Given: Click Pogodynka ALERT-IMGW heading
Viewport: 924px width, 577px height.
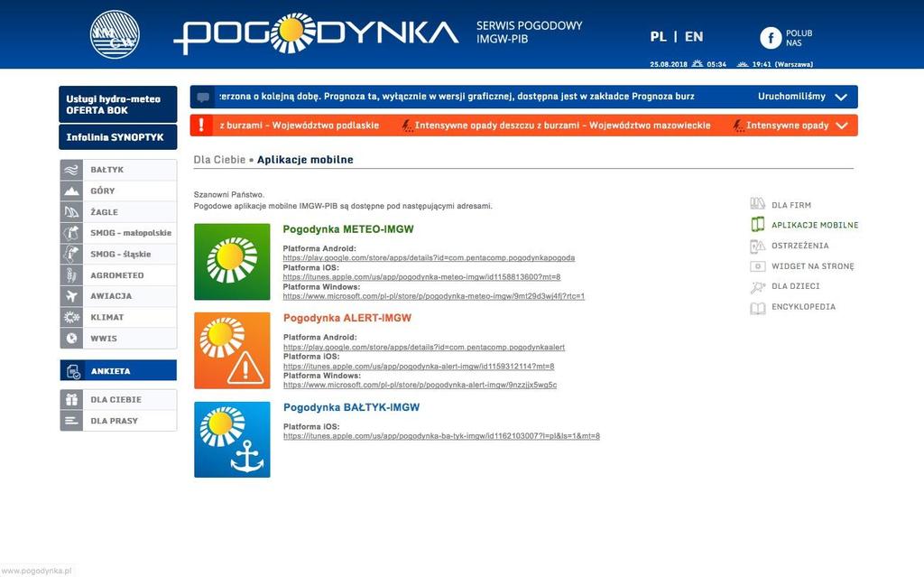Looking at the screenshot, I should tap(347, 318).
